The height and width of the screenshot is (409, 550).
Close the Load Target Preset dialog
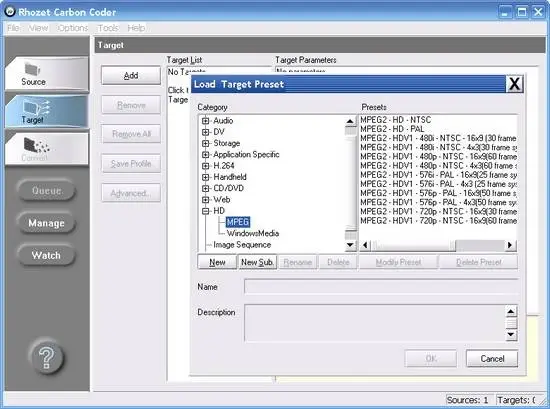(x=514, y=84)
